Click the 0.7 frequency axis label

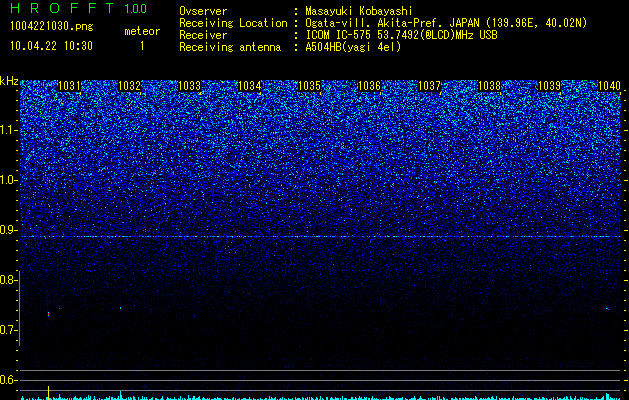point(9,330)
